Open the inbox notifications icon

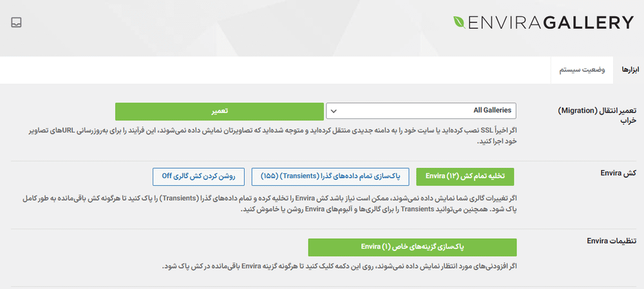click(x=16, y=23)
